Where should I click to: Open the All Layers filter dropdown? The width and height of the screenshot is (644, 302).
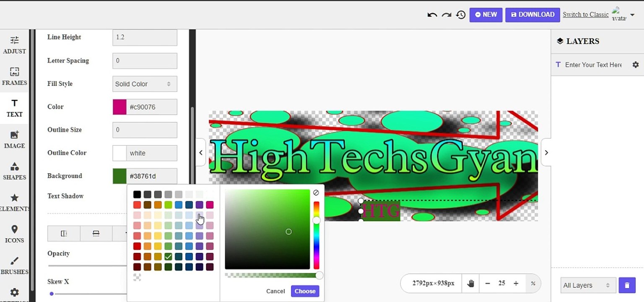(x=588, y=285)
